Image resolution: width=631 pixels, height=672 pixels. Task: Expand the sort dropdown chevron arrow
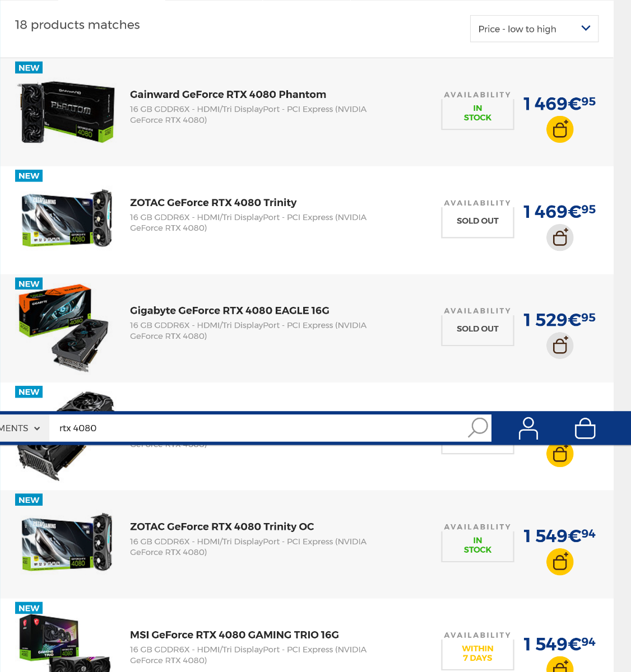click(x=586, y=29)
